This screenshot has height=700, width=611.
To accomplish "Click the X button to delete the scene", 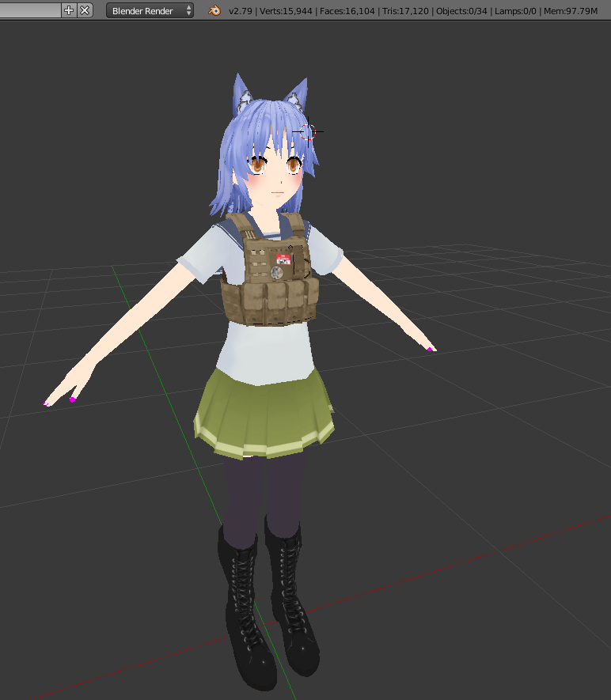I will click(85, 10).
